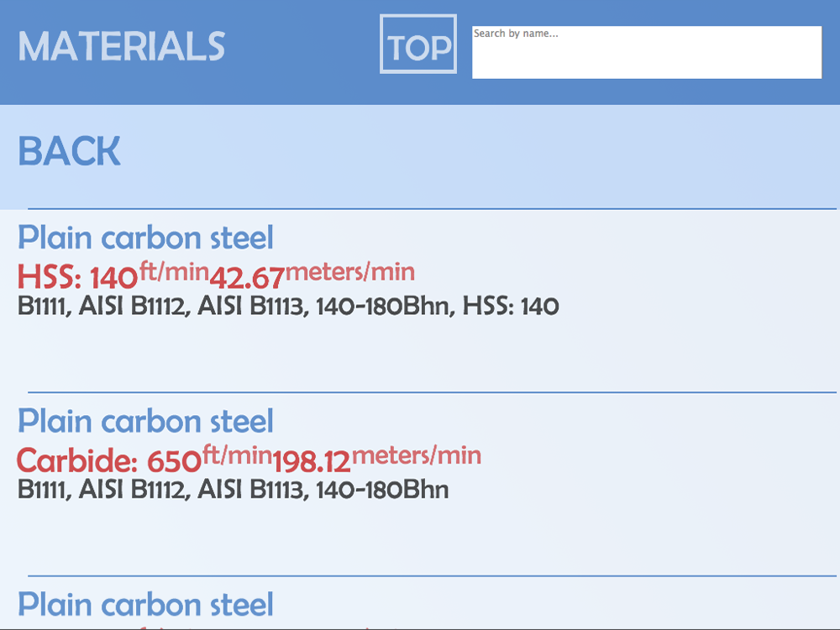
Task: Go BACK to the previous screen
Action: click(x=70, y=152)
